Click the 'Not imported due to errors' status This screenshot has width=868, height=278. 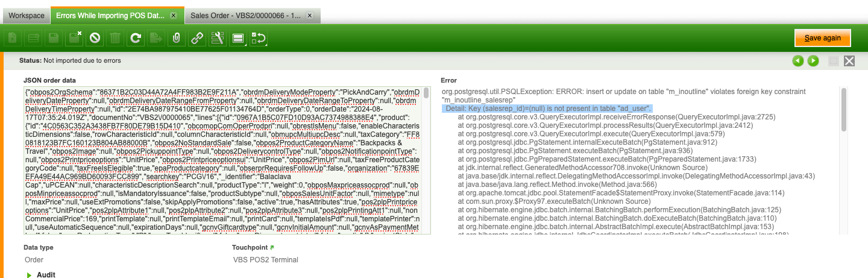point(83,60)
